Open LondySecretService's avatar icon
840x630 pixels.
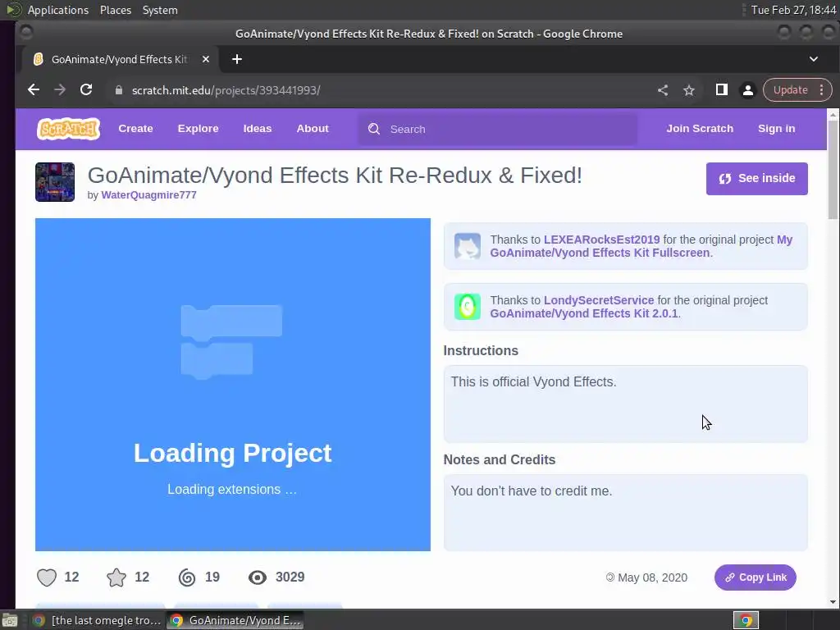(x=467, y=307)
